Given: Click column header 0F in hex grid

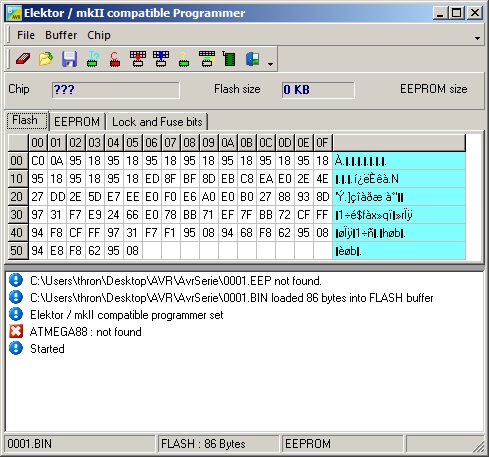Looking at the screenshot, I should (x=323, y=143).
